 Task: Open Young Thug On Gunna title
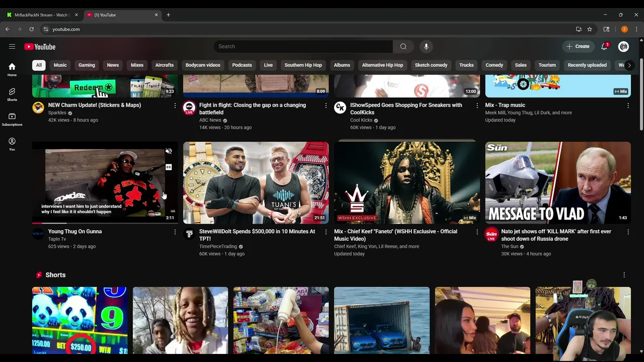point(75,231)
